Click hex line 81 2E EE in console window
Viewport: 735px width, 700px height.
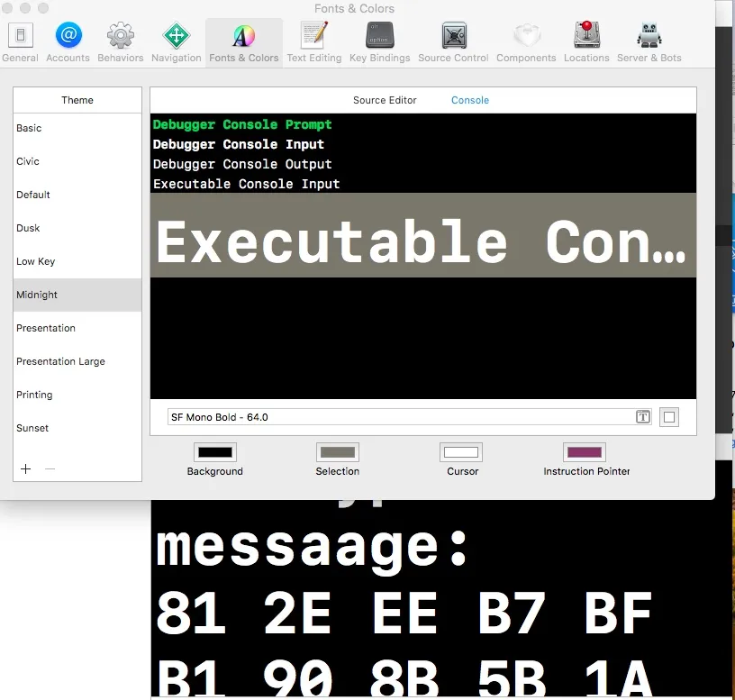(404, 612)
